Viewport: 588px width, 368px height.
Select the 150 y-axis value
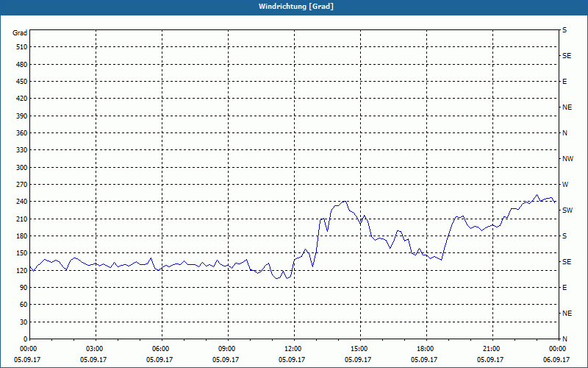[22, 253]
